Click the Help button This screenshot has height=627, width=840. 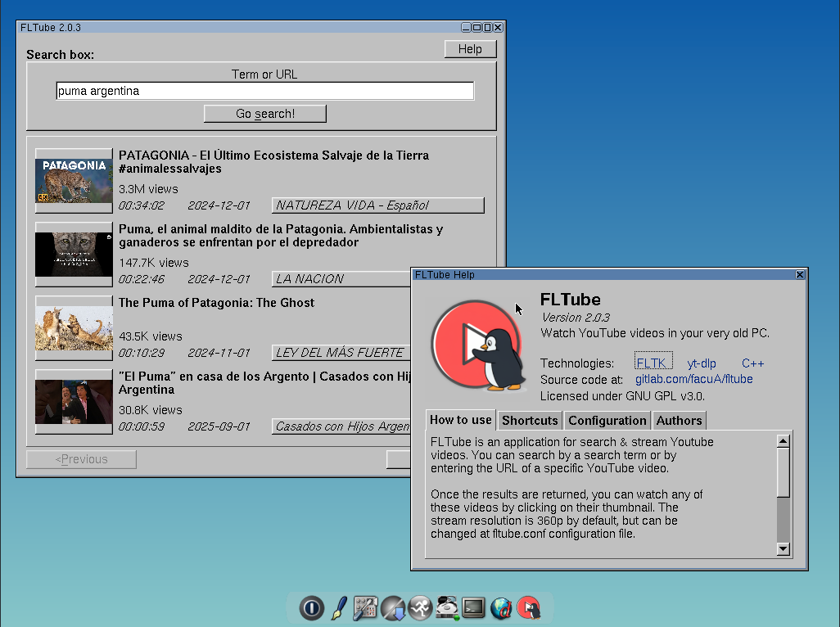coord(470,49)
